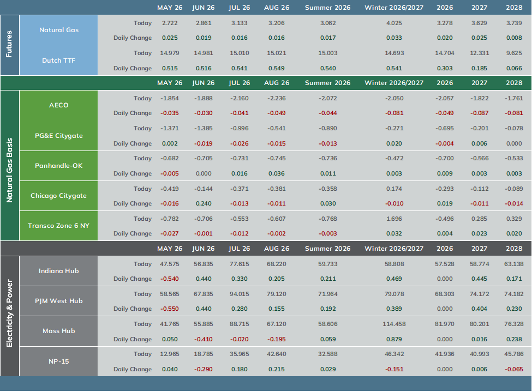Select the Transco Zone 6 NY cell
This screenshot has width=532, height=392.
tap(59, 226)
